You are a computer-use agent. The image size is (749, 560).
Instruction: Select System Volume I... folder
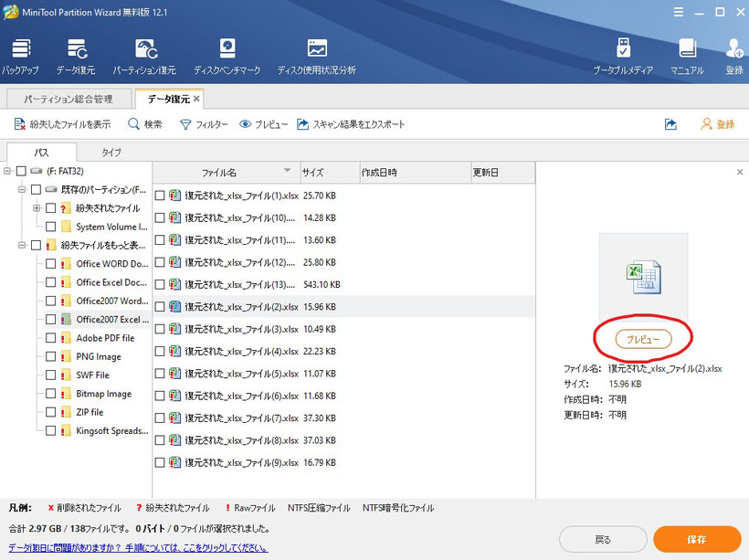click(111, 227)
